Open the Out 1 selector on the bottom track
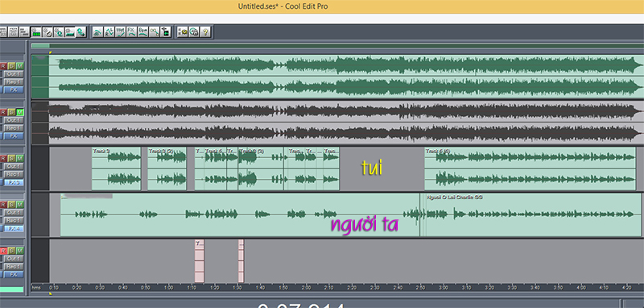644x308 pixels. 14,259
